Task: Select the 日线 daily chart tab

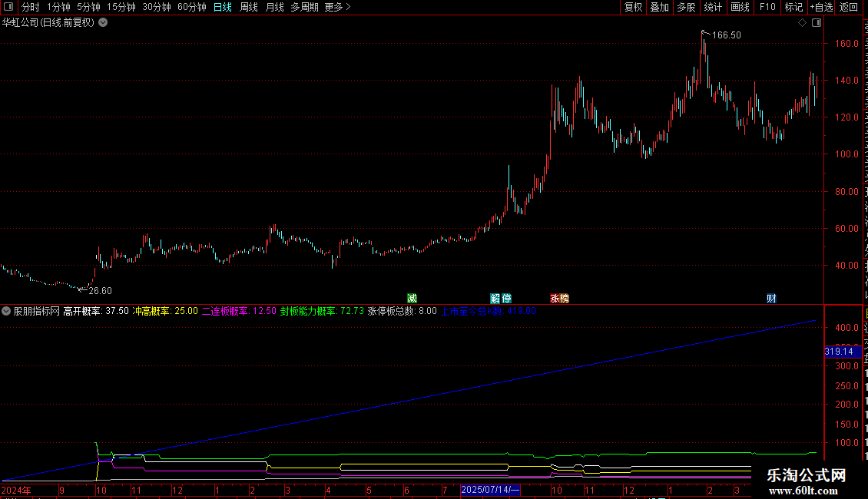Action: coord(223,7)
